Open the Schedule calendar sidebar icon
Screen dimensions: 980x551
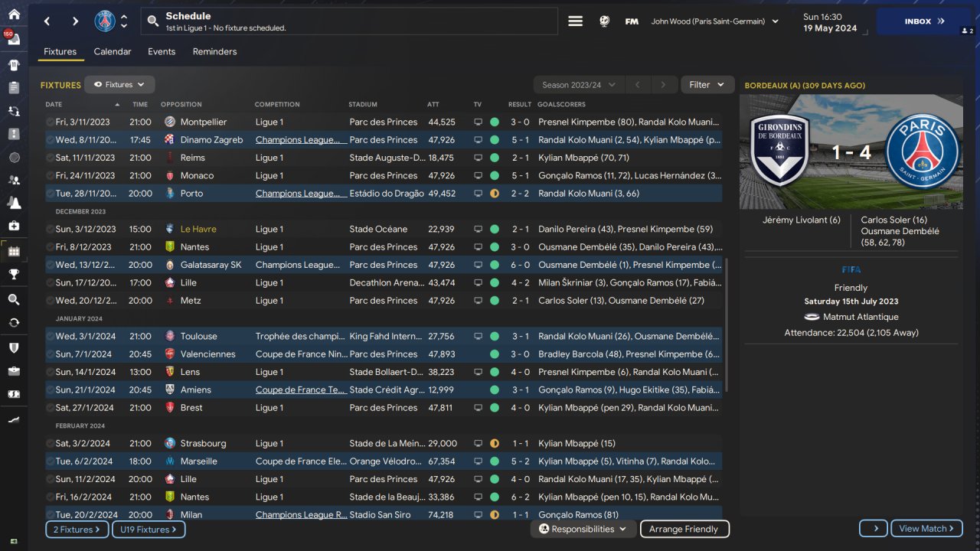(14, 251)
